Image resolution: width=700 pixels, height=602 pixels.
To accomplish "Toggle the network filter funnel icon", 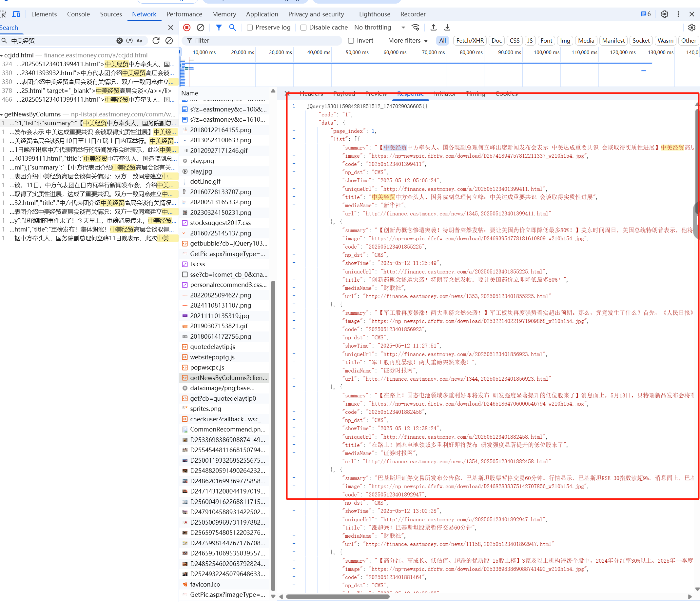I will 219,28.
